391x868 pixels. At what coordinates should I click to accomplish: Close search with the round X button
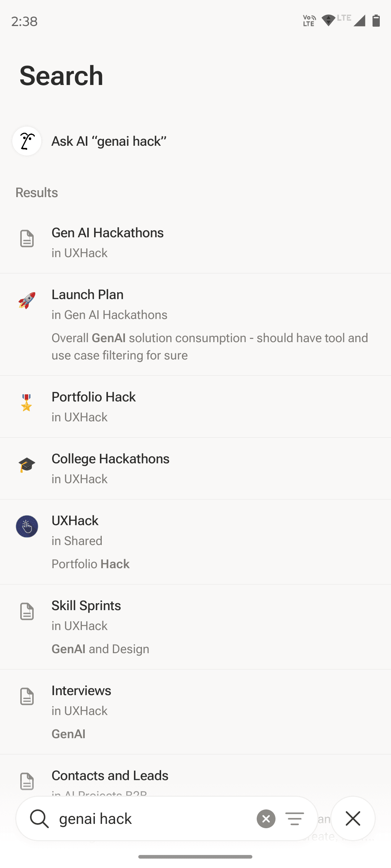(353, 818)
